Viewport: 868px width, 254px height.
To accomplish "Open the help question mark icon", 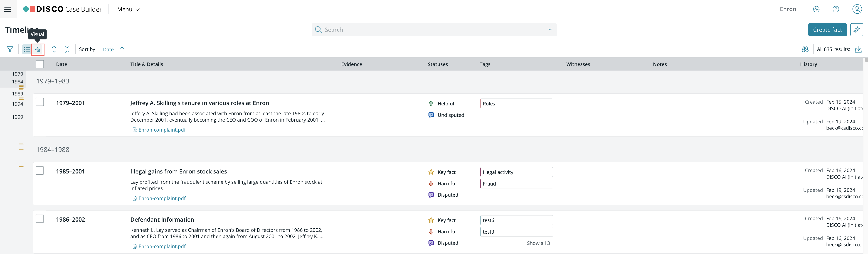I will click(836, 9).
